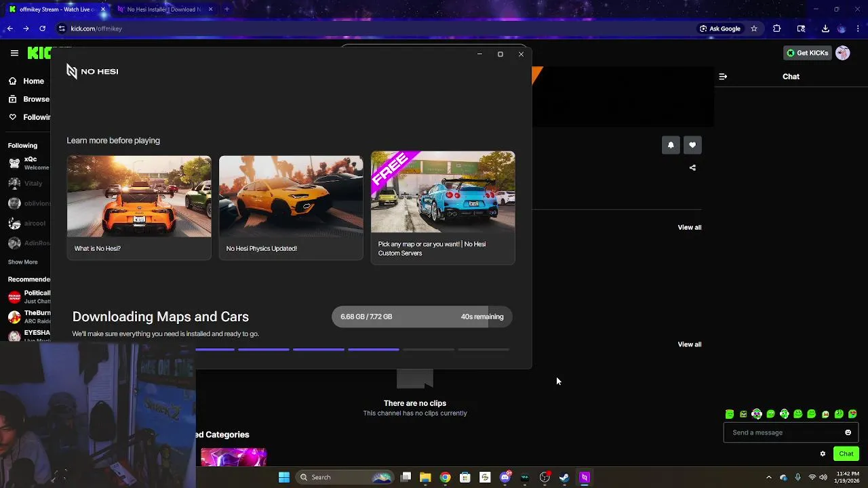Click the No Hesi logo in installer
This screenshot has width=868, height=488.
(92, 71)
